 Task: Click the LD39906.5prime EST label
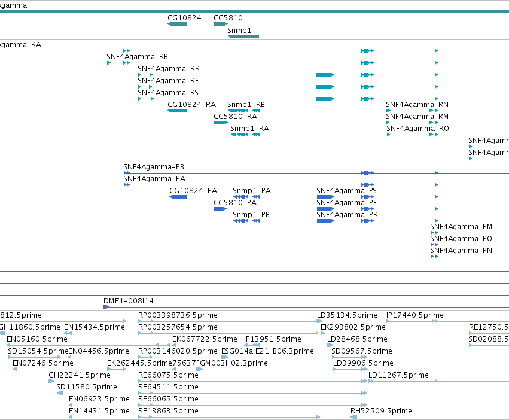[x=363, y=363]
